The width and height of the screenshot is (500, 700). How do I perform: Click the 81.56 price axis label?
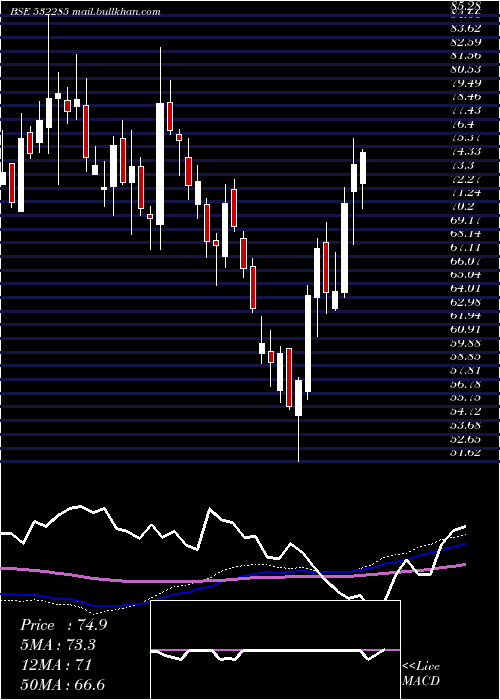pos(466,55)
